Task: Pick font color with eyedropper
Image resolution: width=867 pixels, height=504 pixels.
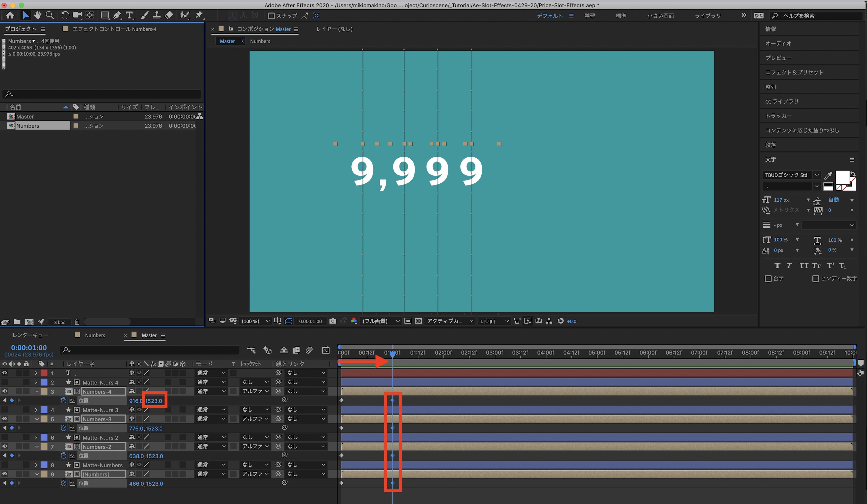Action: [x=828, y=175]
